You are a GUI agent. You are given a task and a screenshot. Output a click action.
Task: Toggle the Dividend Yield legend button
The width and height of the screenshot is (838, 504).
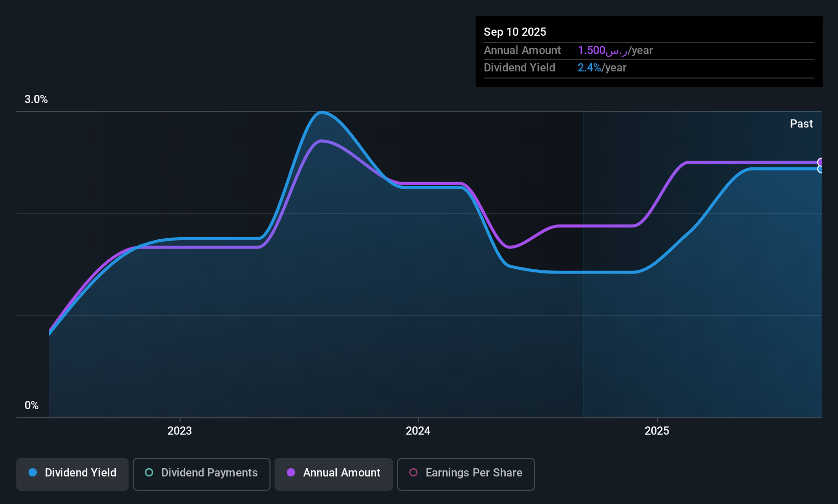pyautogui.click(x=72, y=474)
